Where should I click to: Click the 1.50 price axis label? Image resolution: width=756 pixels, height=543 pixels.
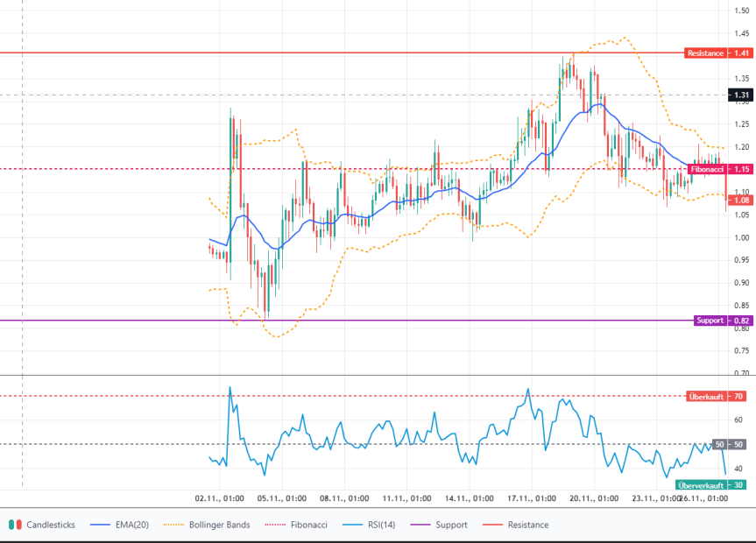tap(741, 11)
